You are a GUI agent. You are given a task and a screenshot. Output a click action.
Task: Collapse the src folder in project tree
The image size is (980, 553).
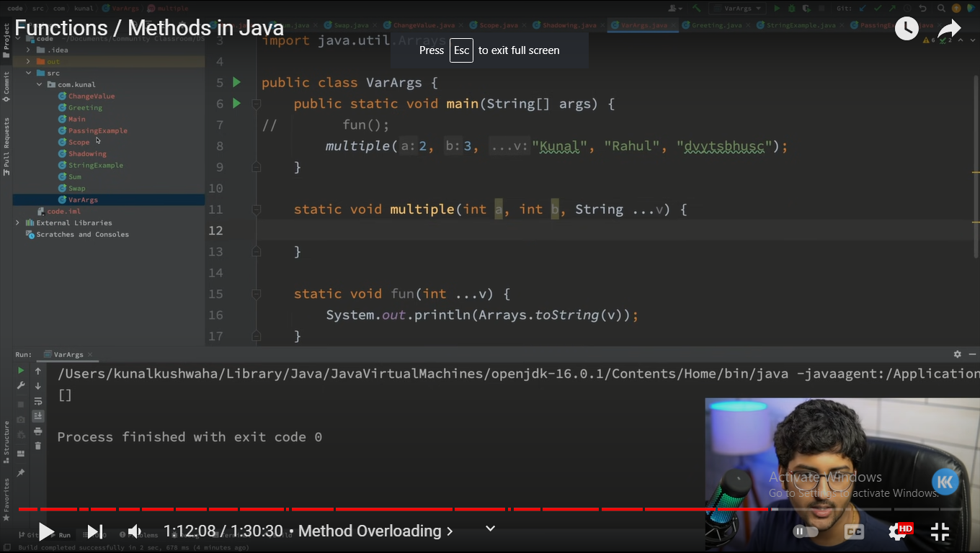point(29,73)
